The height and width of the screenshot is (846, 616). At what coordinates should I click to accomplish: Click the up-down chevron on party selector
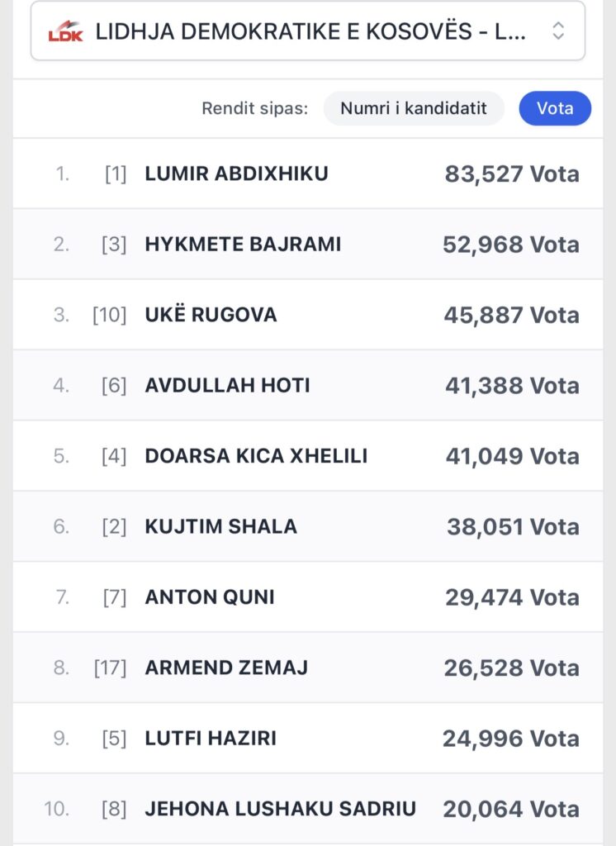click(558, 31)
